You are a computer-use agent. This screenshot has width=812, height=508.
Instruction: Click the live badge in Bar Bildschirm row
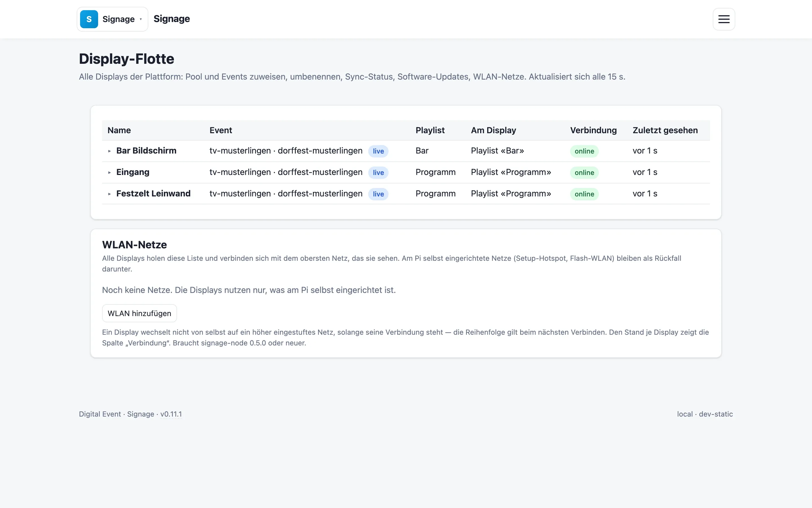(x=378, y=151)
